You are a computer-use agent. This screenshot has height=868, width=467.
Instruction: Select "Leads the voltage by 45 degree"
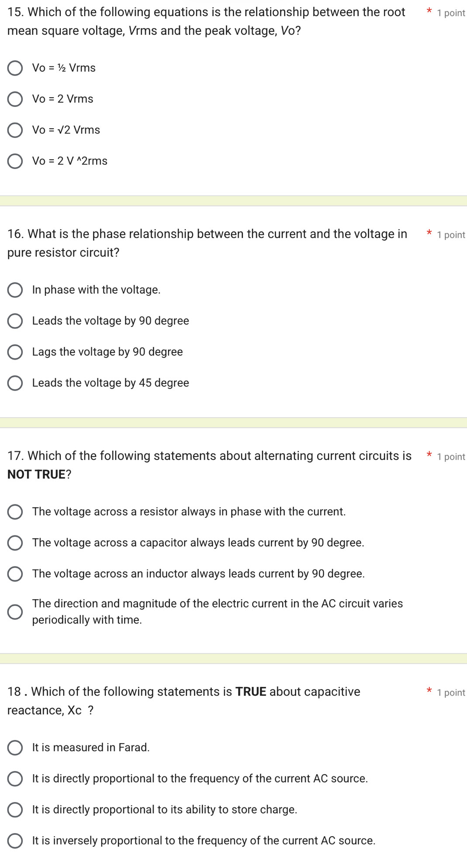coord(15,383)
